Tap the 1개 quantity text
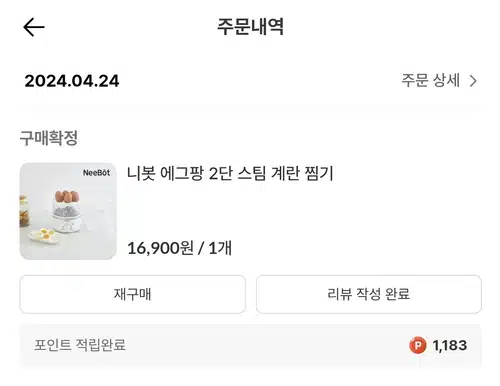This screenshot has height=386, width=500. pos(220,248)
